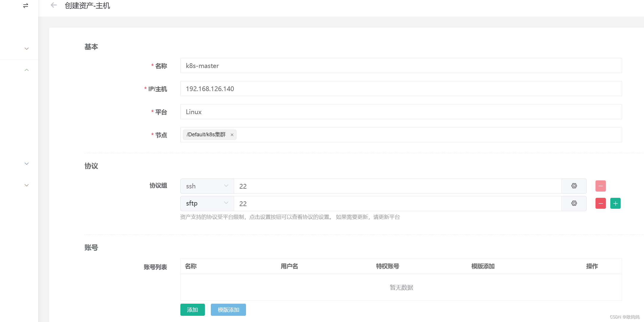Image resolution: width=644 pixels, height=322 pixels.
Task: Remove the ssh protocol row
Action: tap(601, 186)
